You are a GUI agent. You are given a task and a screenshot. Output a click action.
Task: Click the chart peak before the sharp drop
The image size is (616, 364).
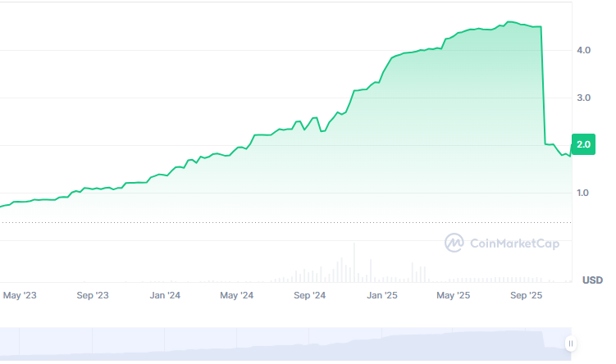510,22
